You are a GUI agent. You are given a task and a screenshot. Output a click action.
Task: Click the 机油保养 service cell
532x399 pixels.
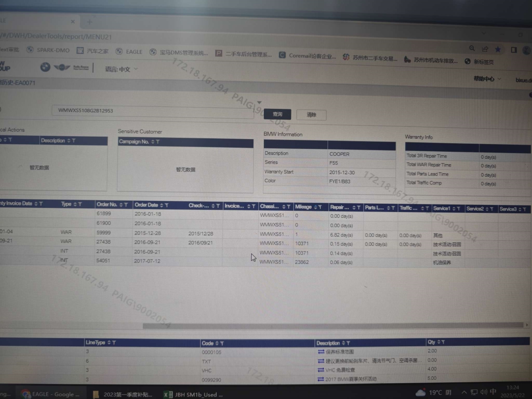442,263
